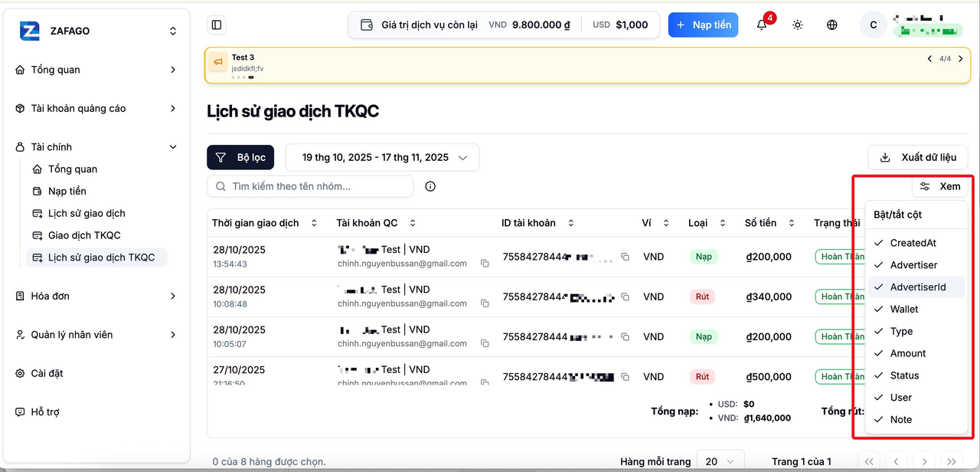Screen dimensions: 980x472
Task: Click remaining service balance display
Action: 504,25
